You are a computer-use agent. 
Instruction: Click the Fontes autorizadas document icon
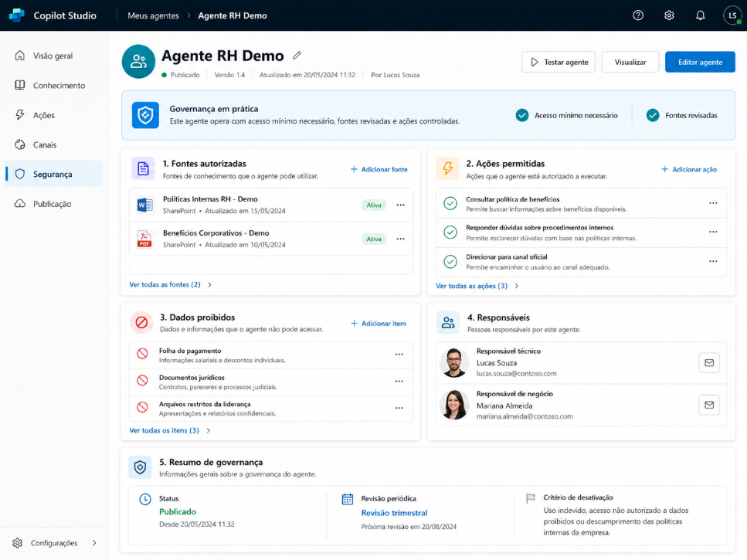click(x=143, y=168)
